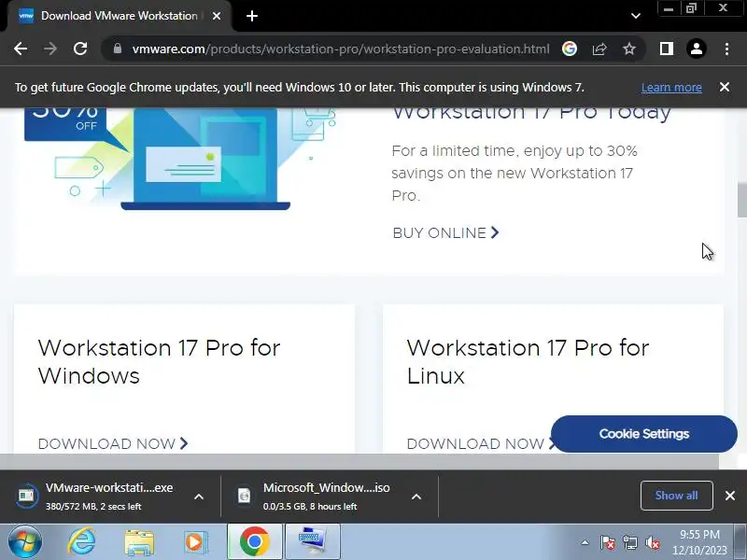
Task: Launch Windows Media Player from taskbar
Action: point(195,542)
